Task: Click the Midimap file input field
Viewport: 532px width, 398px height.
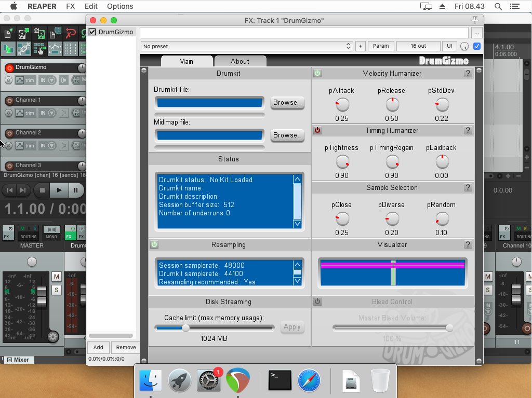Action: 210,135
